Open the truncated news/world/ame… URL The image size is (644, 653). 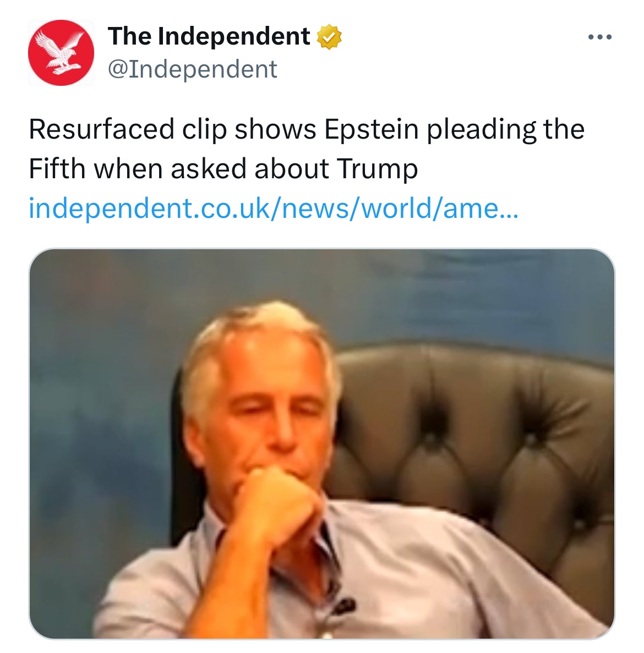pyautogui.click(x=274, y=208)
